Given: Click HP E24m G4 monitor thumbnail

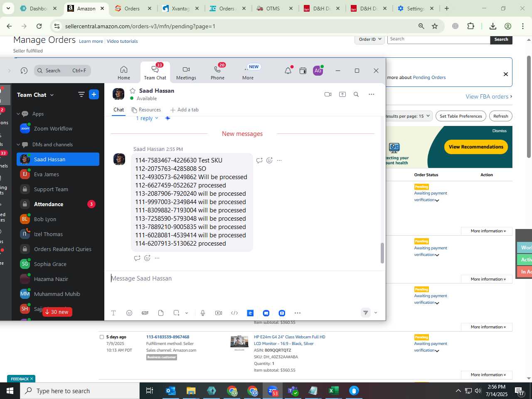Looking at the screenshot, I should 239,342.
